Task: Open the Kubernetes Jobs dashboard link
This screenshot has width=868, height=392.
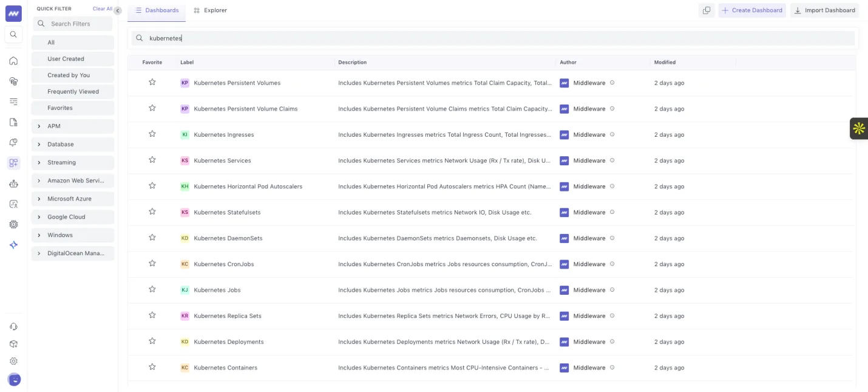Action: (x=217, y=290)
